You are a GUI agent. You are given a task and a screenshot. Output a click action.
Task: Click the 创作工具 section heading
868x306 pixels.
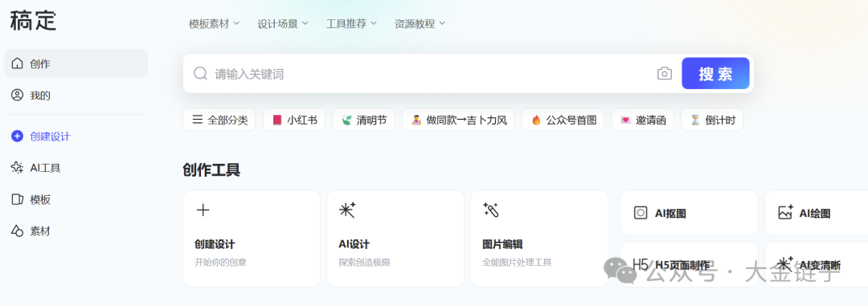[x=211, y=170]
